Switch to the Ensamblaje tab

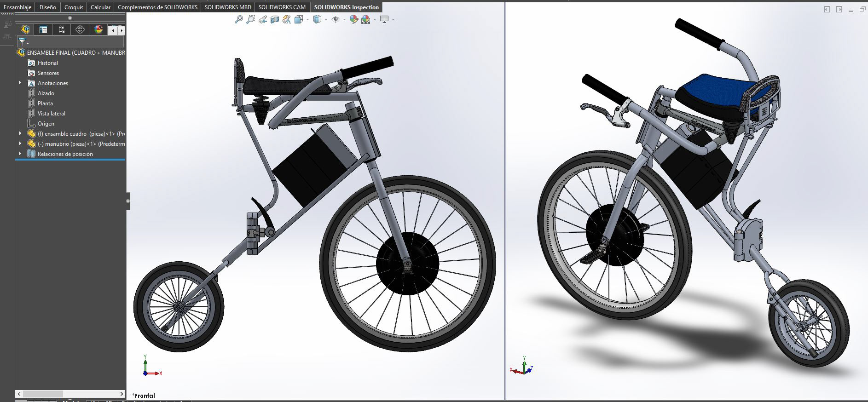pos(17,7)
